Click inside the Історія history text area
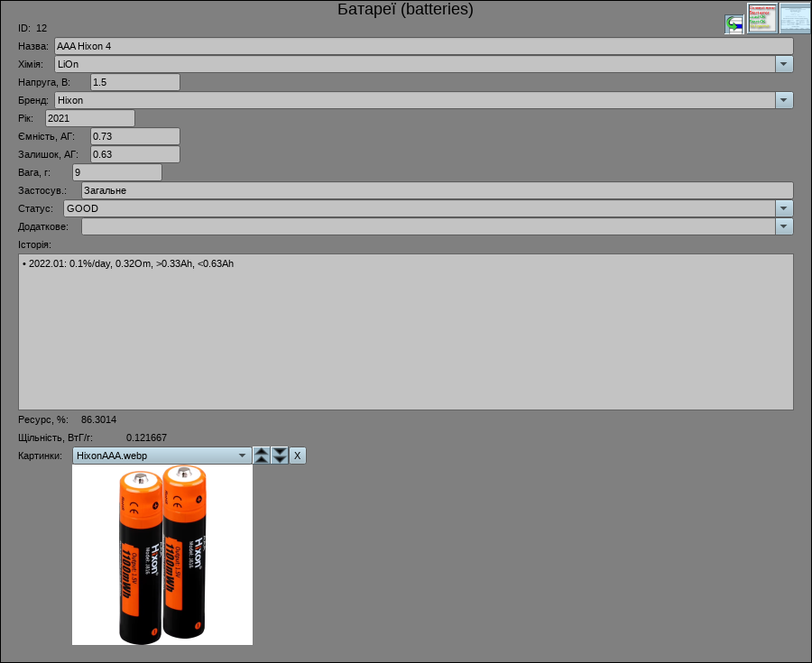This screenshot has height=663, width=812. tap(405, 332)
